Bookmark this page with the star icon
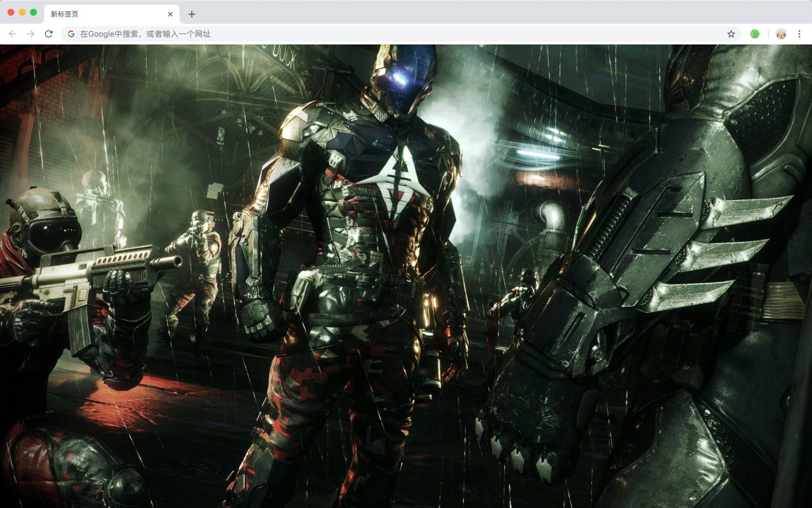Image resolution: width=812 pixels, height=508 pixels. [731, 34]
